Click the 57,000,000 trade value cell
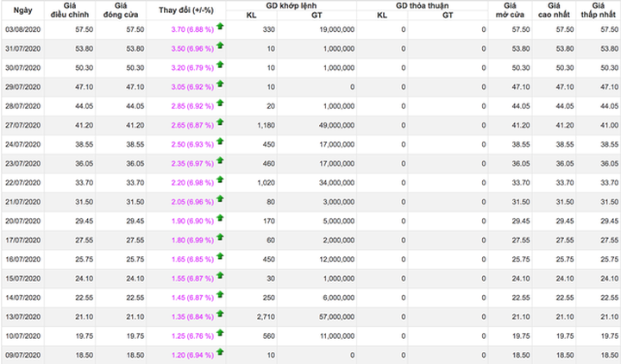The image size is (621, 364). (x=332, y=318)
